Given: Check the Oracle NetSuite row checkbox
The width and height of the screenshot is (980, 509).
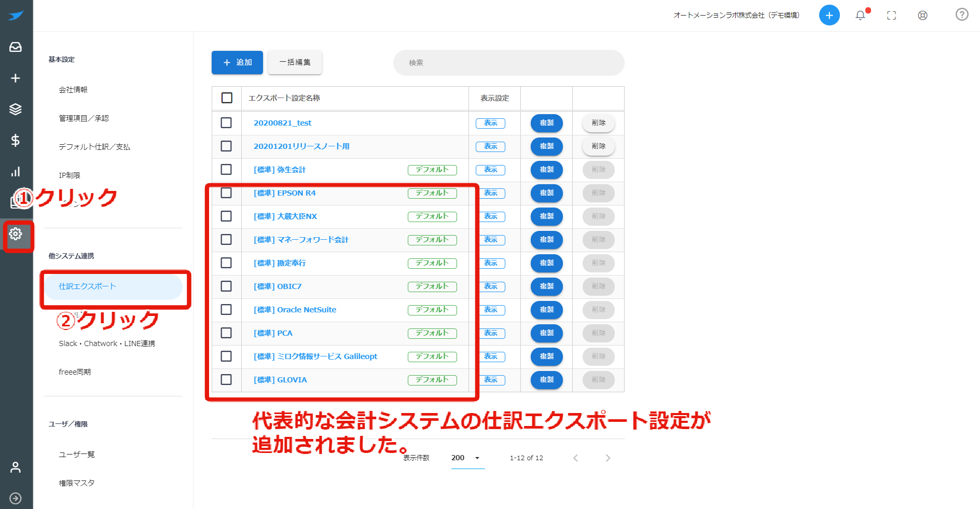Looking at the screenshot, I should [x=226, y=310].
